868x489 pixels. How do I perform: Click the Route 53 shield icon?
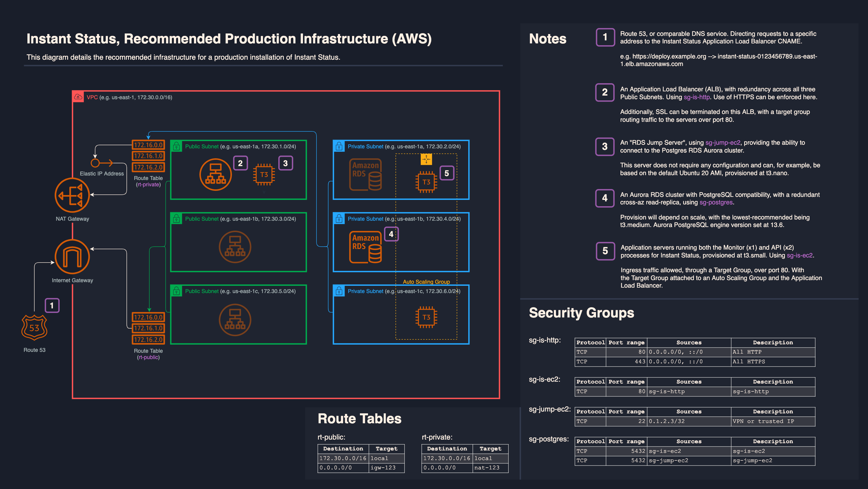click(x=34, y=327)
